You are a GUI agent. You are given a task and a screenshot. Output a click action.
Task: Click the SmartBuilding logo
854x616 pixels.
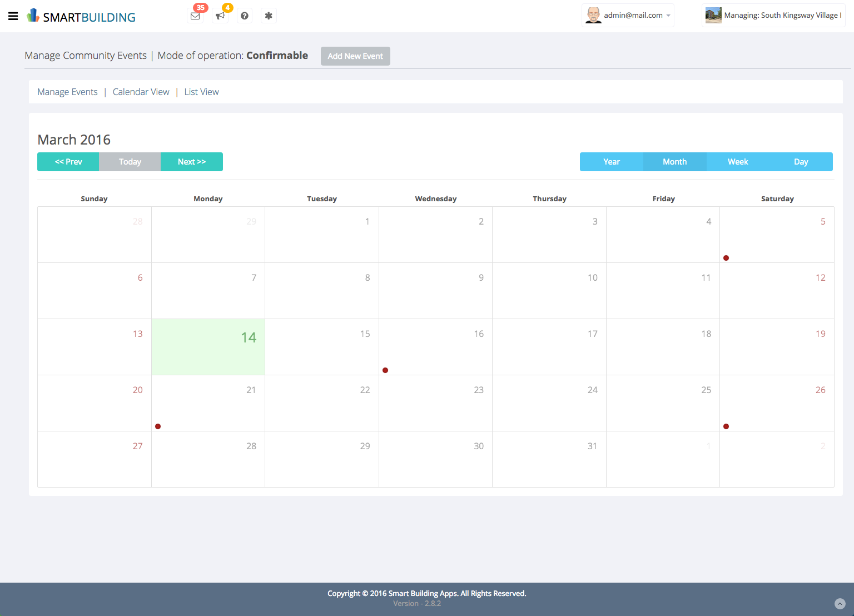point(81,16)
